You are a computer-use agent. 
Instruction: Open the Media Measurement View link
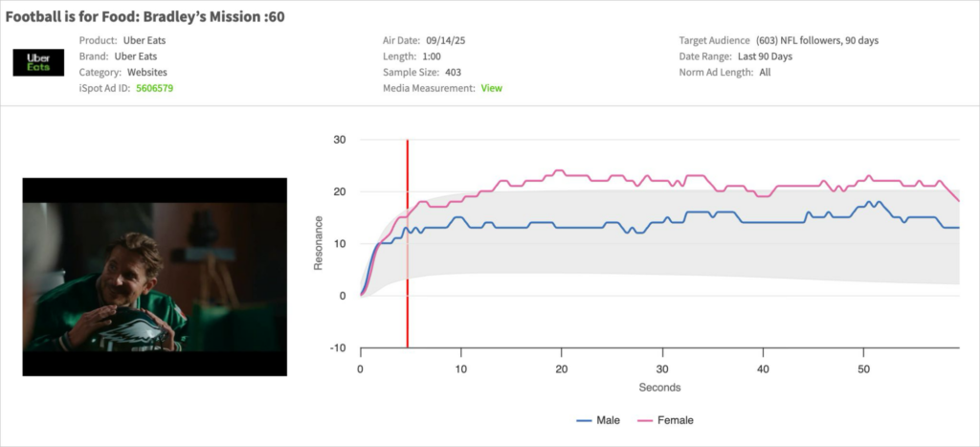pyautogui.click(x=491, y=88)
